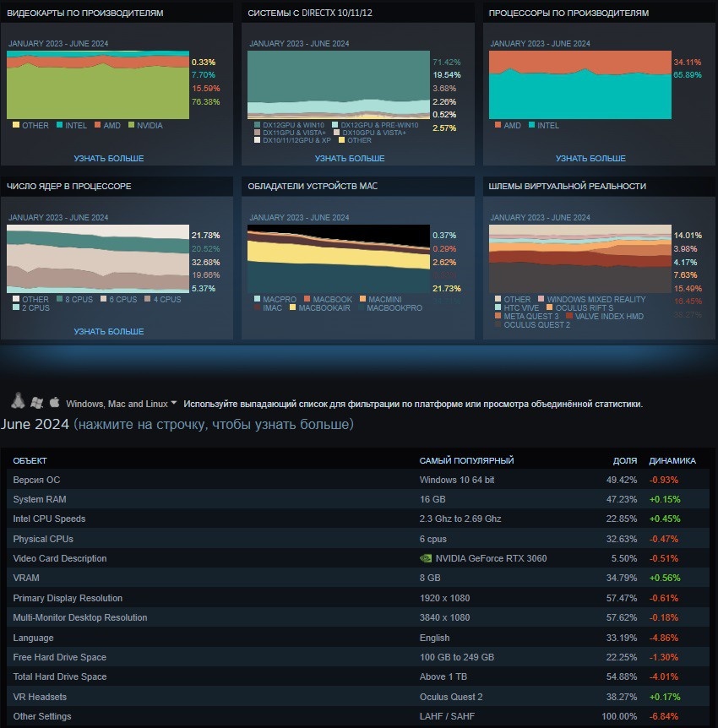718x728 pixels.
Task: Click the 'ОБЪЕКТ' column header
Action: point(30,460)
